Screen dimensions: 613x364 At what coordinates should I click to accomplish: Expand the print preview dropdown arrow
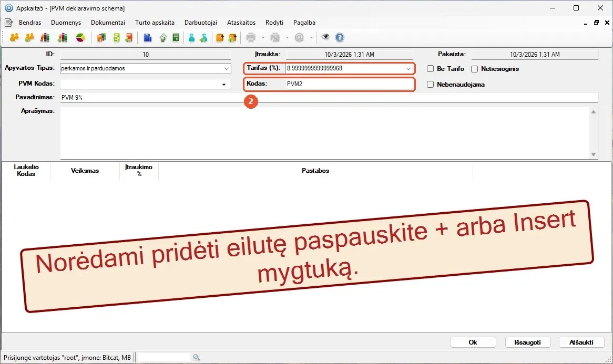click(287, 37)
